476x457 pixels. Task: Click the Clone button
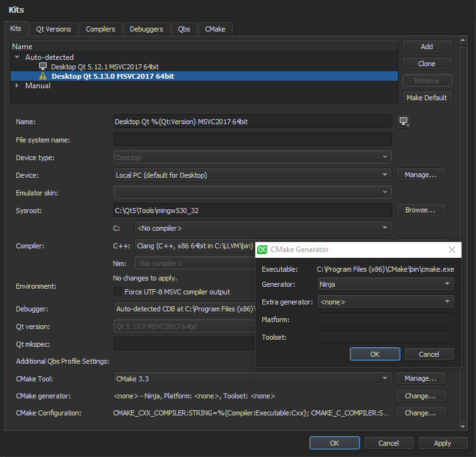click(x=427, y=64)
